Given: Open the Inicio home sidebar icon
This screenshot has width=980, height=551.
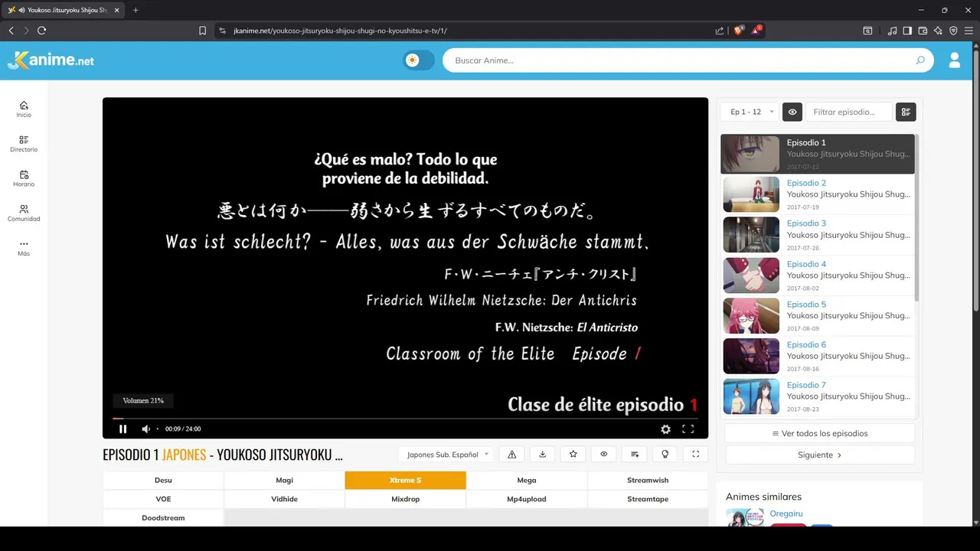Looking at the screenshot, I should coord(24,109).
